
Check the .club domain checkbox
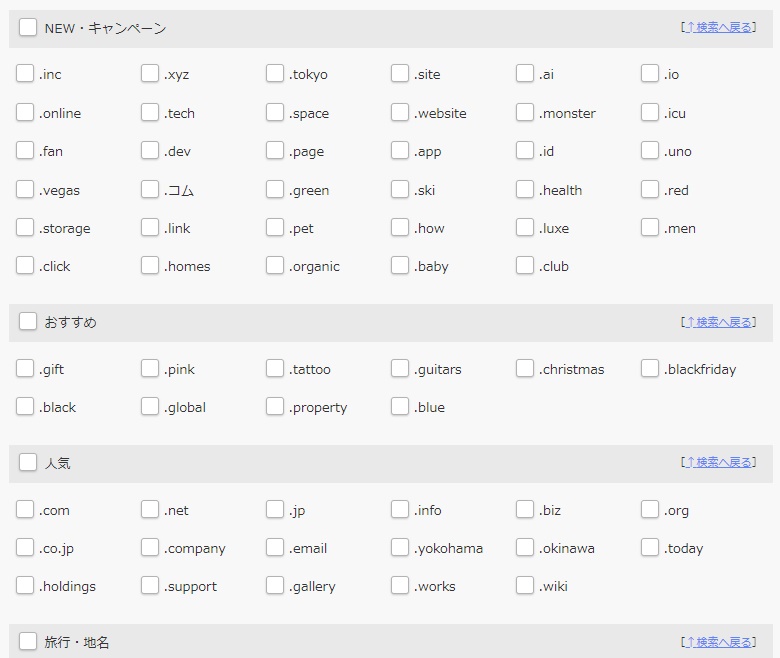click(525, 266)
